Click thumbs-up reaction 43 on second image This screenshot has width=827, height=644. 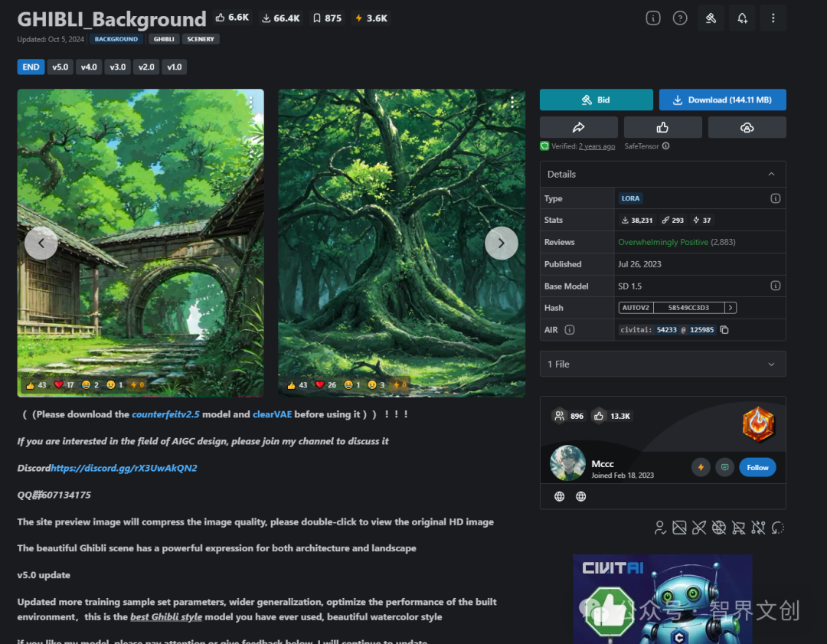click(297, 385)
